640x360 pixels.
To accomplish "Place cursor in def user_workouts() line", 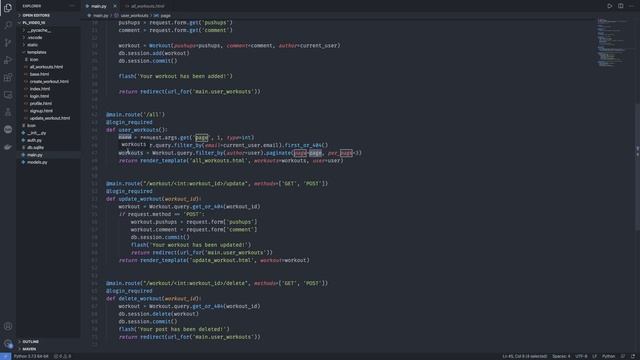I will point(137,130).
